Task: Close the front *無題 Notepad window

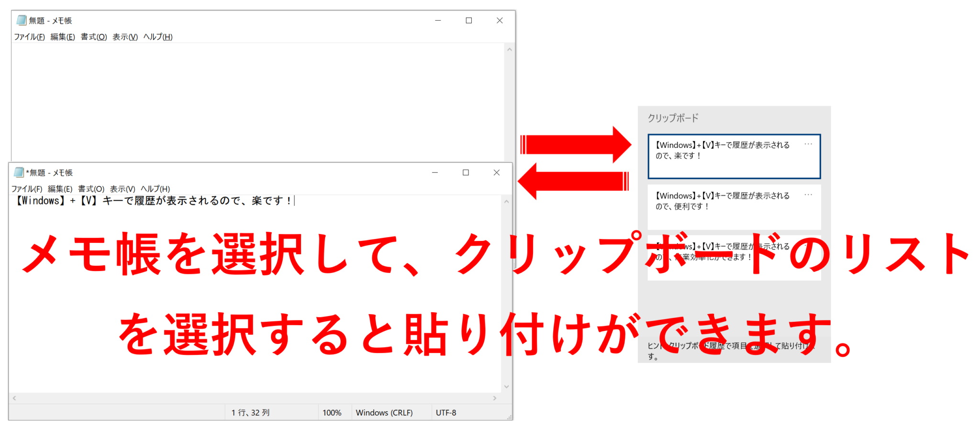Action: click(497, 173)
